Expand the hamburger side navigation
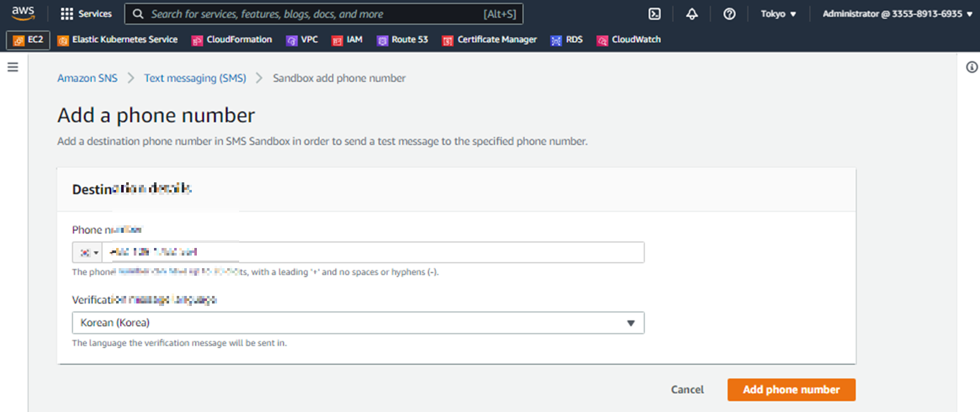 tap(13, 68)
